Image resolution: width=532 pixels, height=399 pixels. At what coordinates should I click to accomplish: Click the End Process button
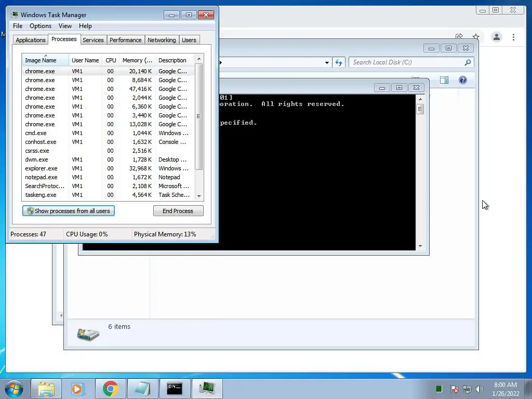pos(178,211)
